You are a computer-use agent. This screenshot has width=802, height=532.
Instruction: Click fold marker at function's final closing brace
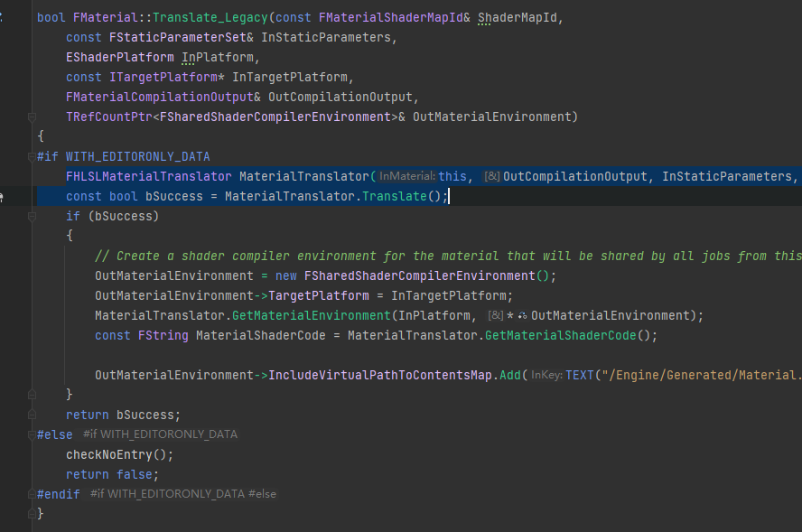coord(32,514)
